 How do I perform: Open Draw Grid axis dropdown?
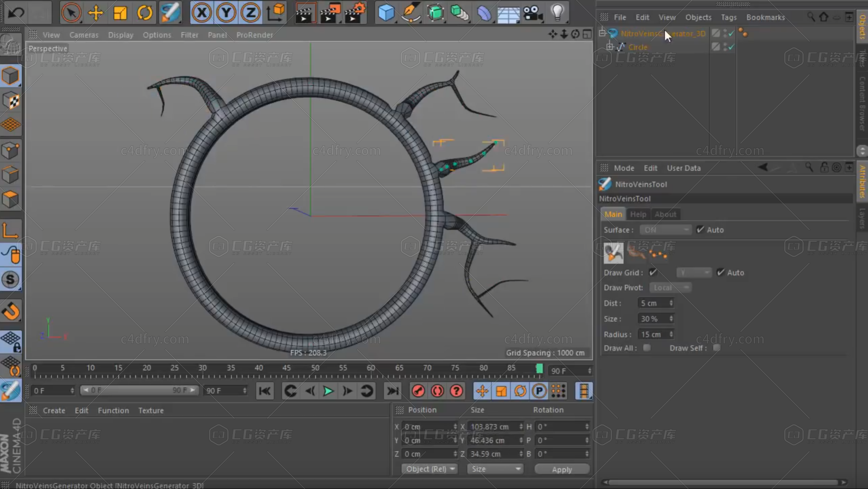(693, 273)
